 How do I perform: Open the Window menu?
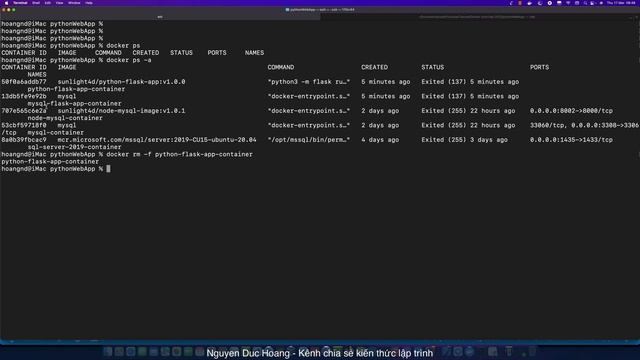pos(74,3)
